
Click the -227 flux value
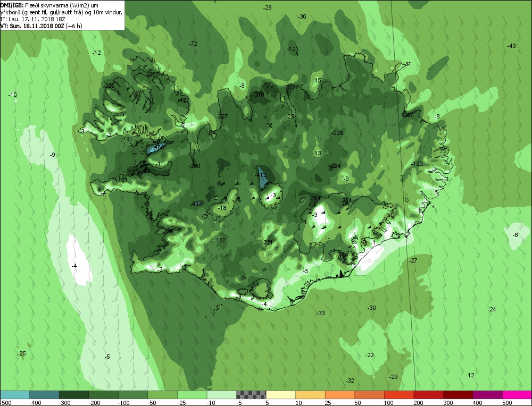click(222, 116)
